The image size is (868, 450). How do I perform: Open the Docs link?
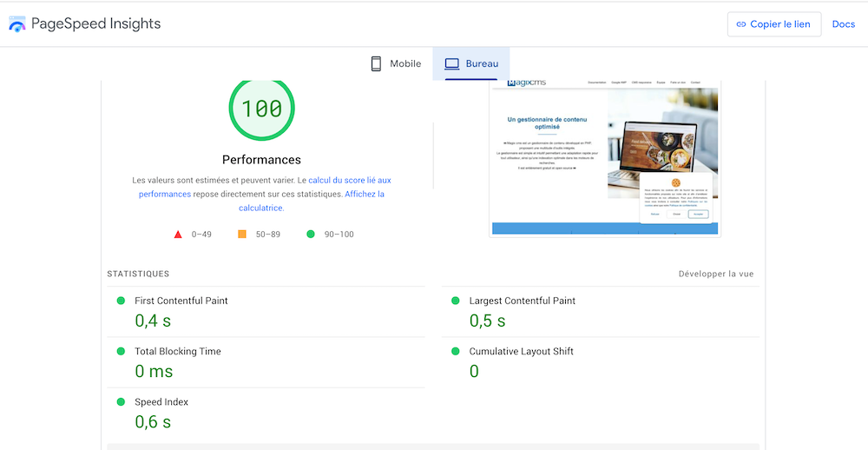point(844,24)
